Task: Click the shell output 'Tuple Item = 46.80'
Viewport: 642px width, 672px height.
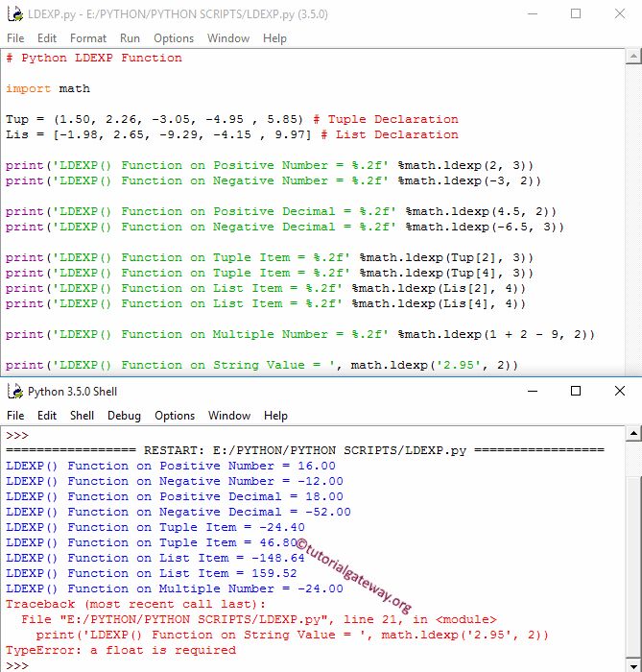Action: (152, 542)
